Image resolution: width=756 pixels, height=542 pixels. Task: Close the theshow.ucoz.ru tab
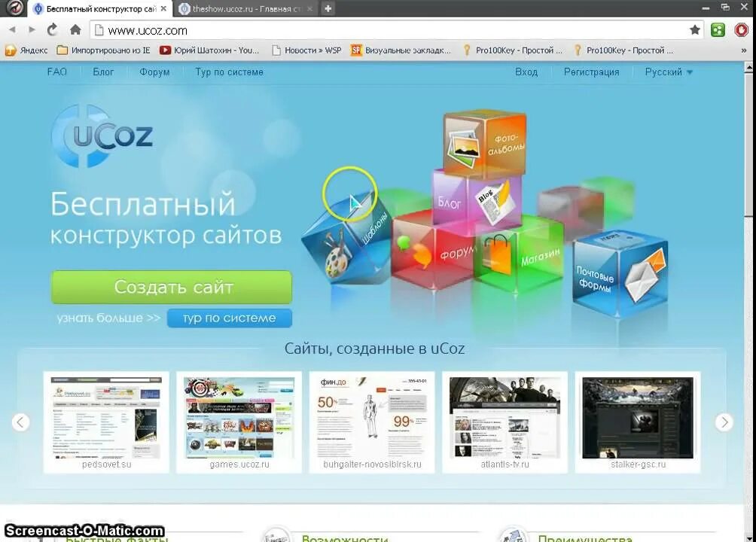tap(310, 9)
